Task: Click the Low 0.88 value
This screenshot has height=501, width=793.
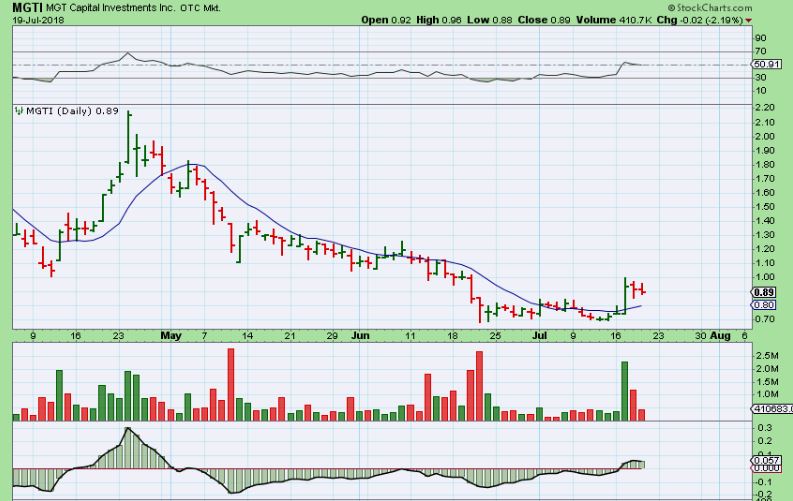Action: click(489, 20)
